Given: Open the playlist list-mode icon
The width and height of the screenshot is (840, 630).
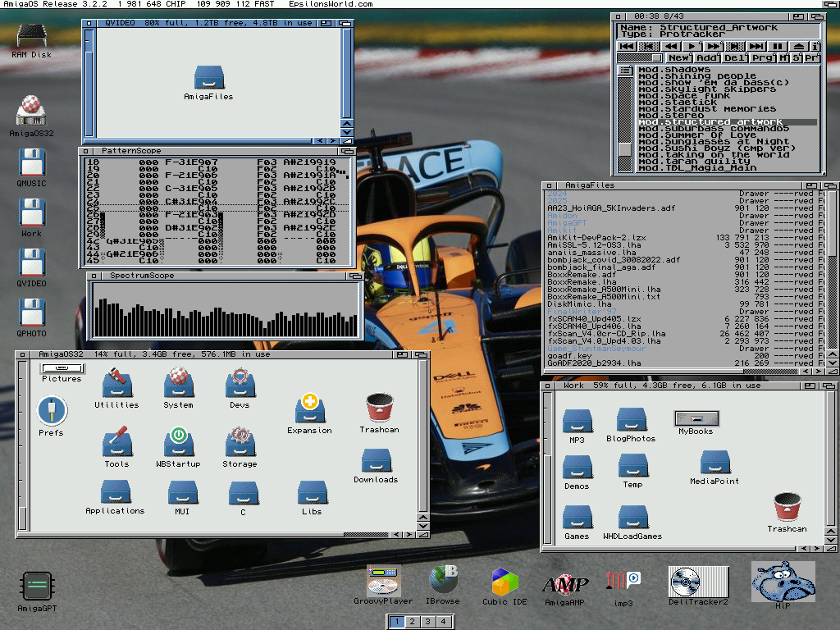Looking at the screenshot, I should 624,71.
